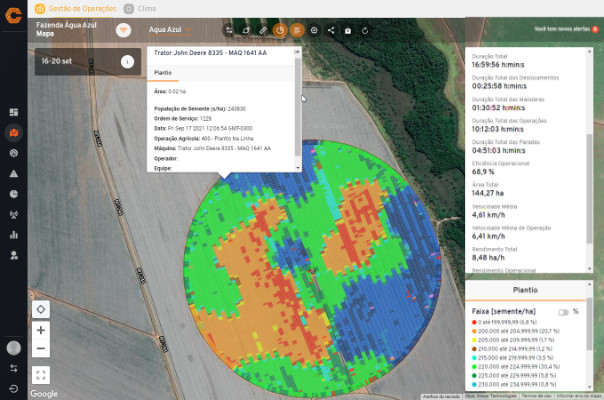
Task: Click the statistics panel scroll-down arrow
Action: tap(589, 269)
